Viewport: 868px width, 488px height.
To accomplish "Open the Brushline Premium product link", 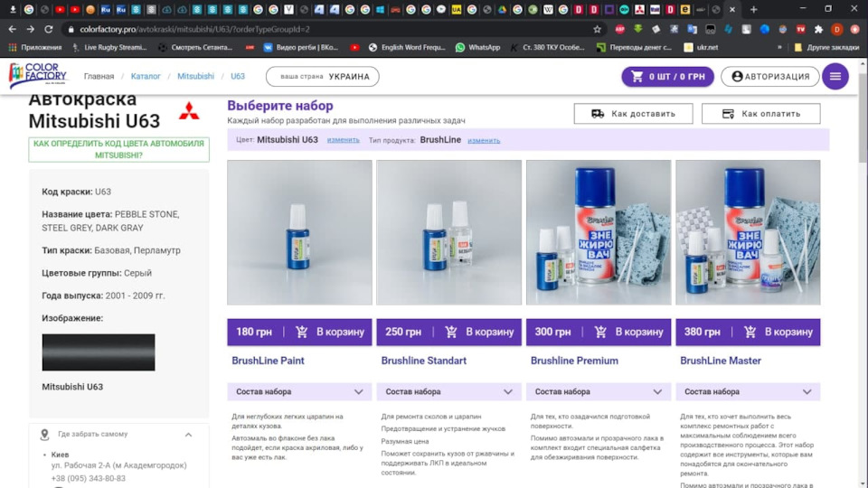I will [x=574, y=361].
